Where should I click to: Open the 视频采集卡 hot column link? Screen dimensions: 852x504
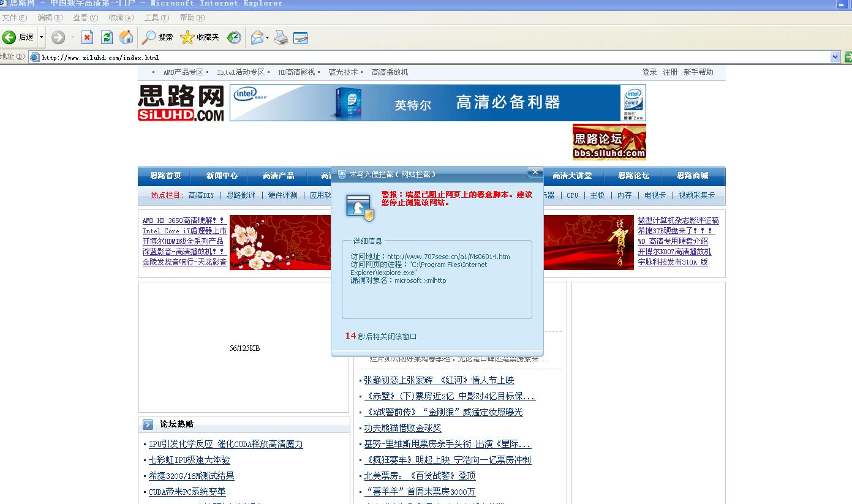(696, 195)
